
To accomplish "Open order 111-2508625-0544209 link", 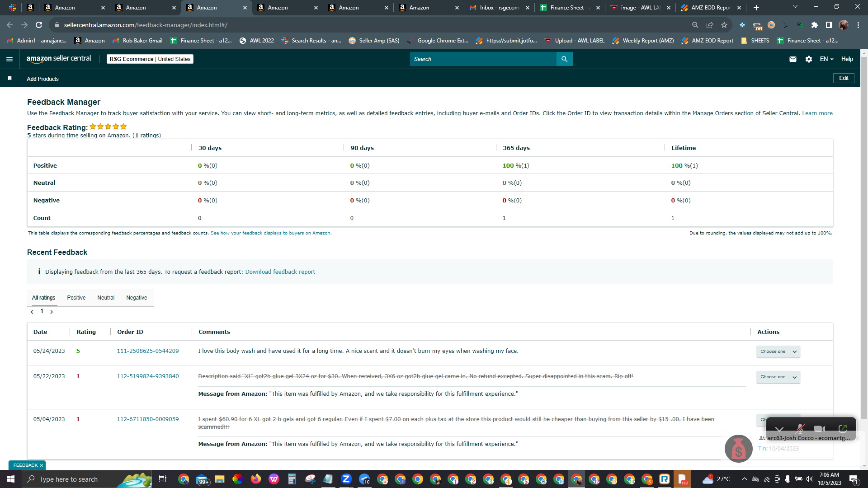I will (x=148, y=351).
